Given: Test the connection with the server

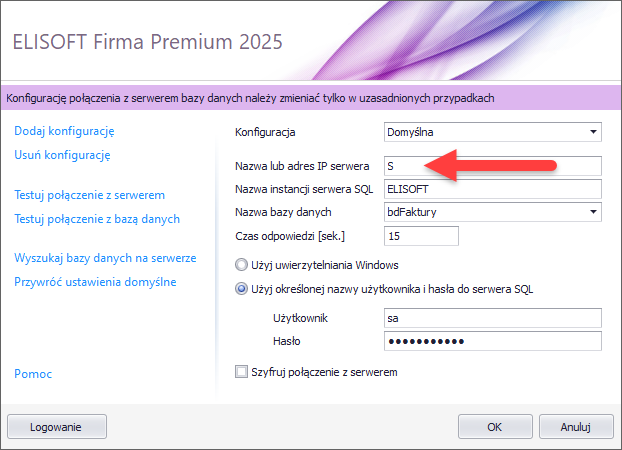Looking at the screenshot, I should pos(89,195).
